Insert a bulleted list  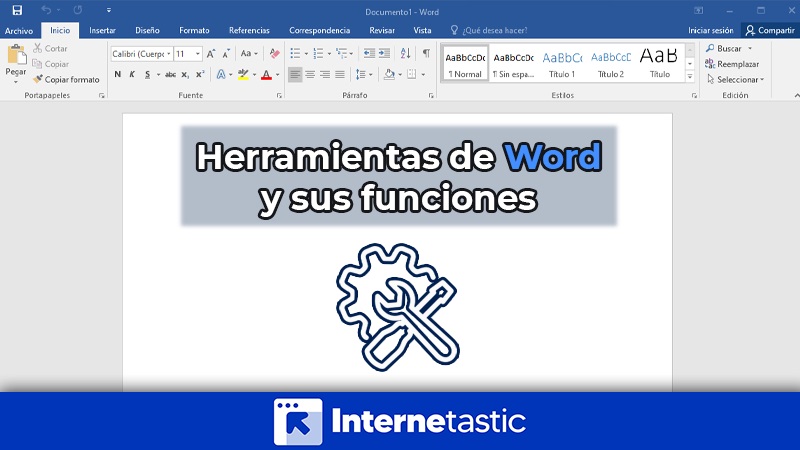click(x=295, y=53)
